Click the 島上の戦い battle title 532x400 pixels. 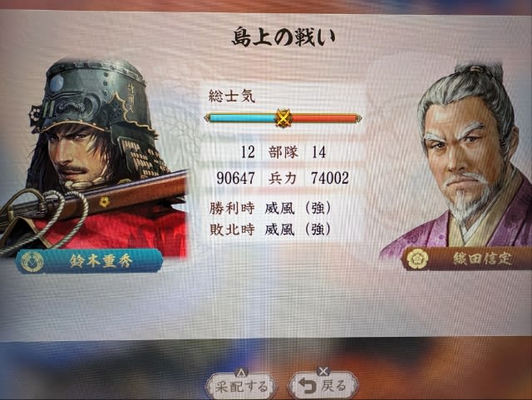coord(283,37)
